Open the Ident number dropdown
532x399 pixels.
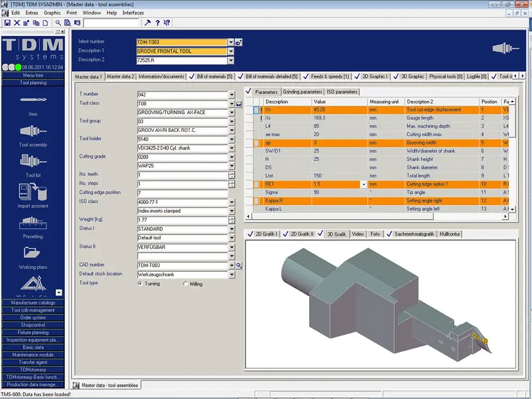pyautogui.click(x=231, y=42)
